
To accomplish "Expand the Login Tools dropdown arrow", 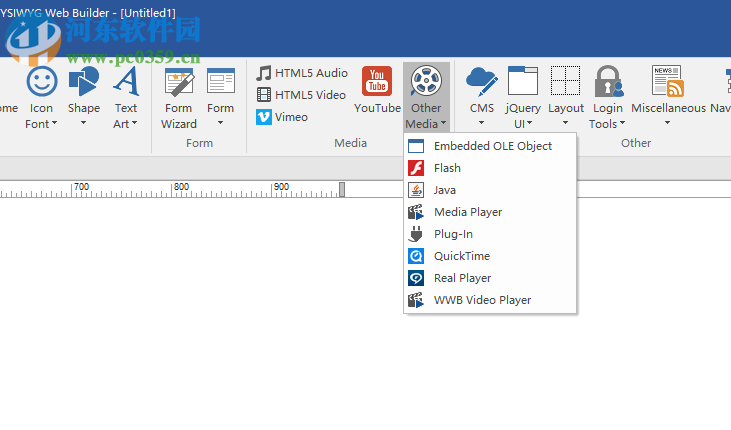I will tap(622, 123).
